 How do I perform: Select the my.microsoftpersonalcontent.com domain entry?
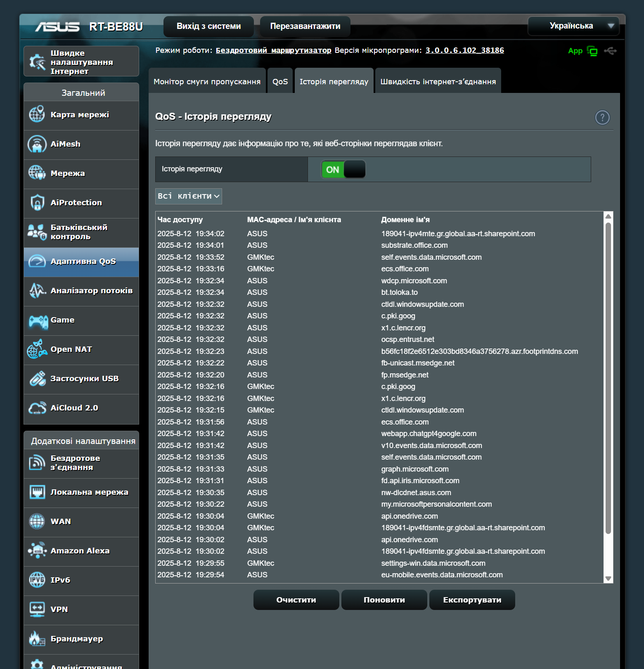(x=437, y=504)
